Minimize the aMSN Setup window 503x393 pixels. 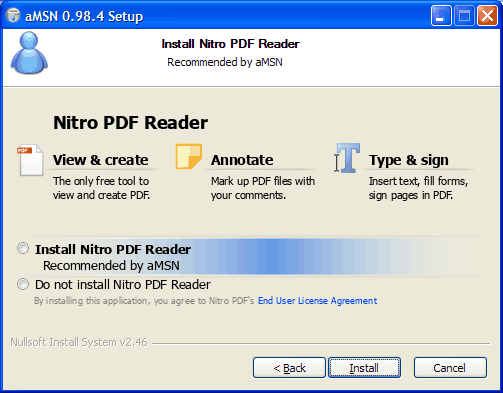click(441, 15)
